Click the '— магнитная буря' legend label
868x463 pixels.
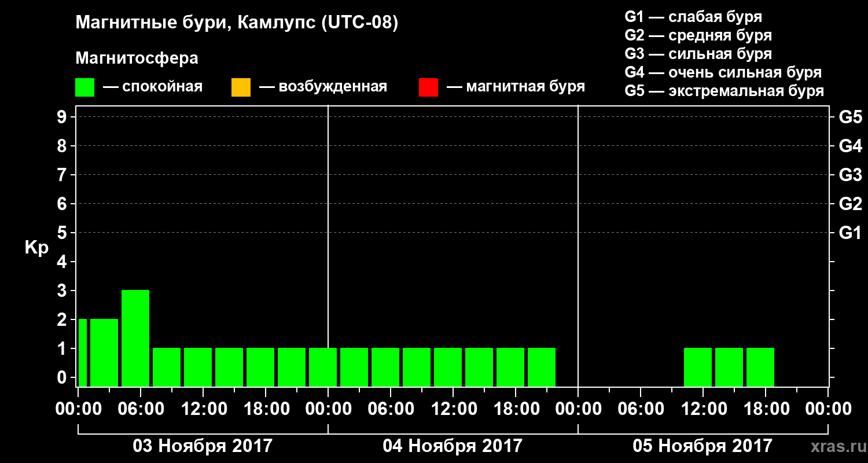pyautogui.click(x=516, y=87)
